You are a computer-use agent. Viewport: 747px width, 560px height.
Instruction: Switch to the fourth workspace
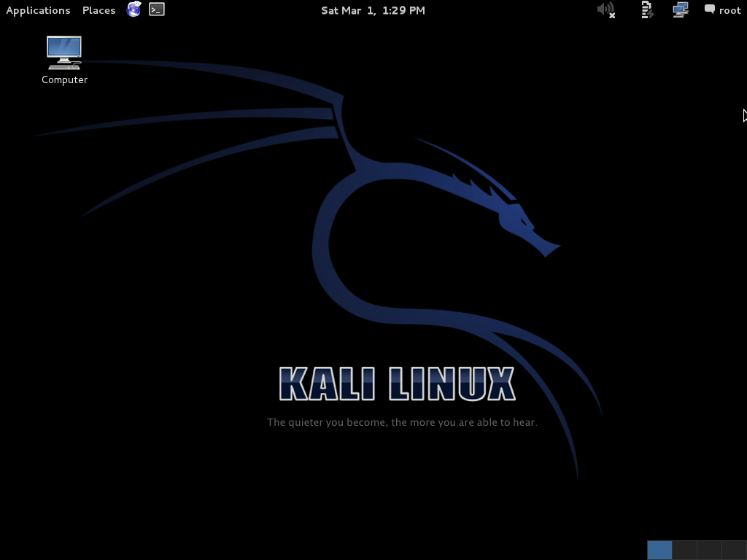click(x=734, y=550)
